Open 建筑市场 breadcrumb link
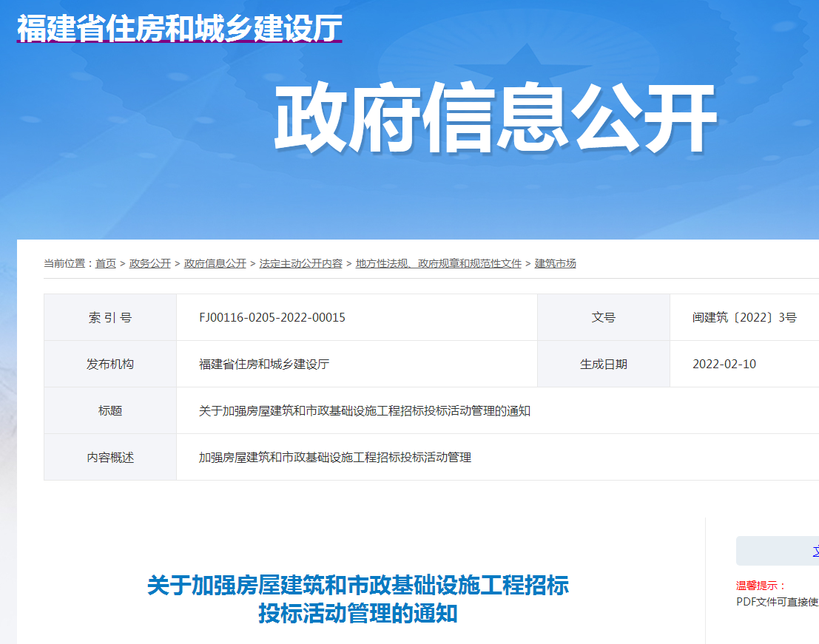819x644 pixels. tap(555, 263)
